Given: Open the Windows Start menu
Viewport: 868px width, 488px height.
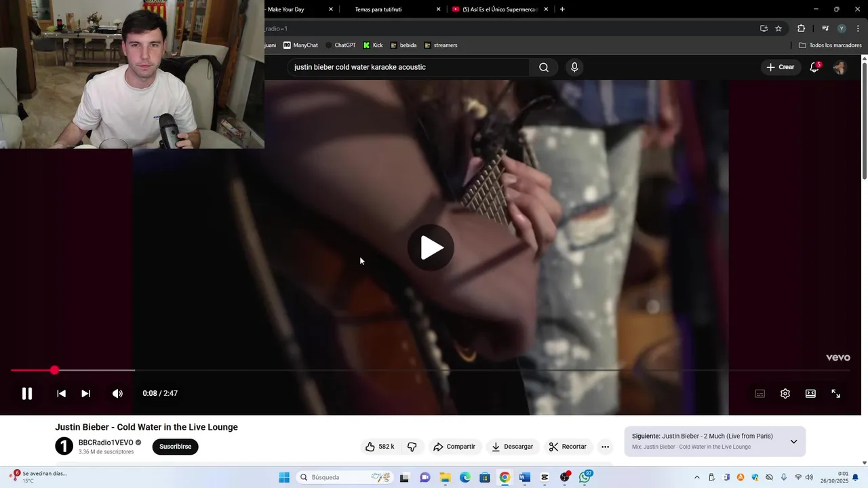Looking at the screenshot, I should [x=284, y=477].
